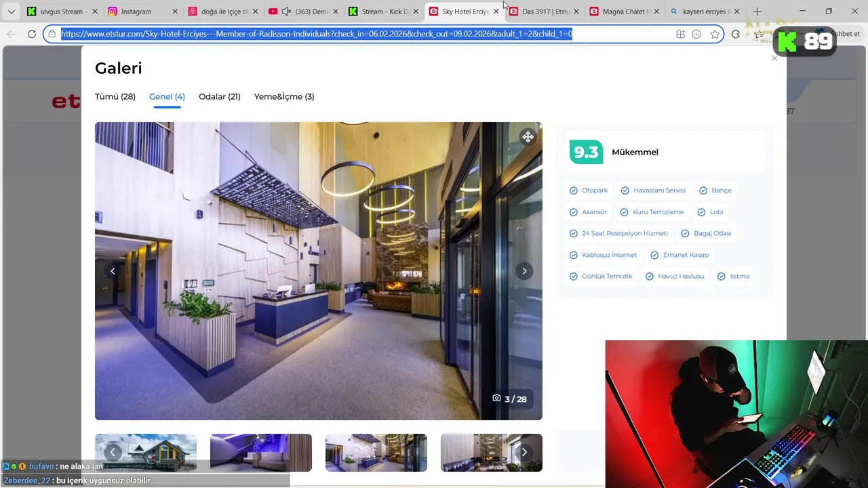Click the 9.3 score badge
Image resolution: width=868 pixels, height=488 pixels.
tap(586, 152)
